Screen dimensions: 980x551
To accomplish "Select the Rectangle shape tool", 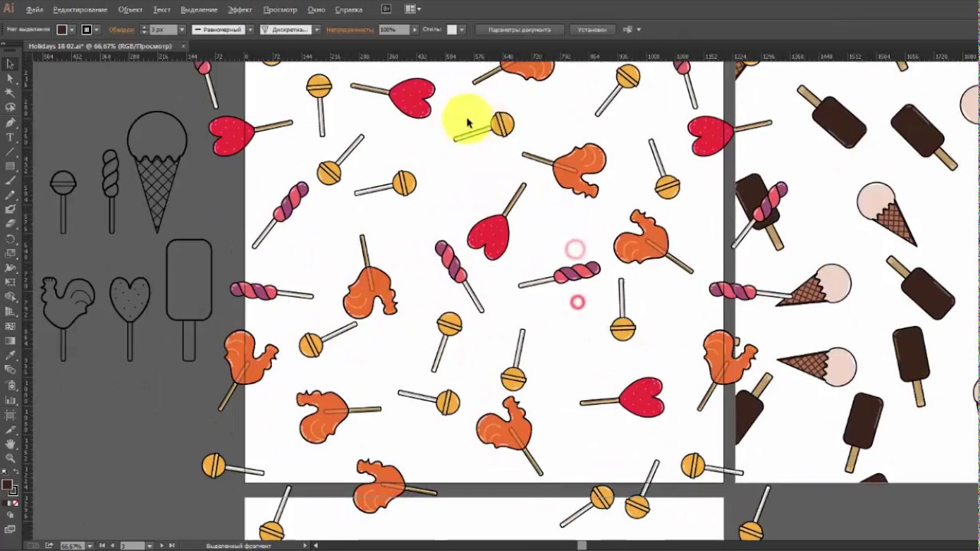I will pos(10,166).
